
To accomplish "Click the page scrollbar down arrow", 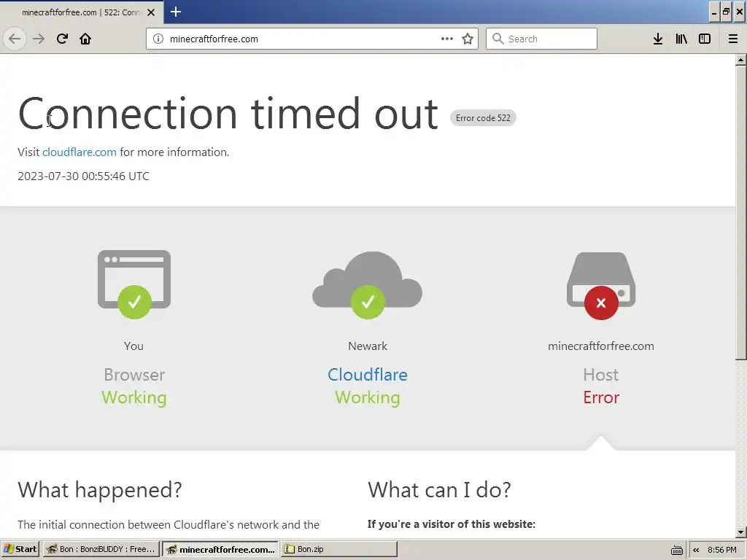I will (741, 532).
